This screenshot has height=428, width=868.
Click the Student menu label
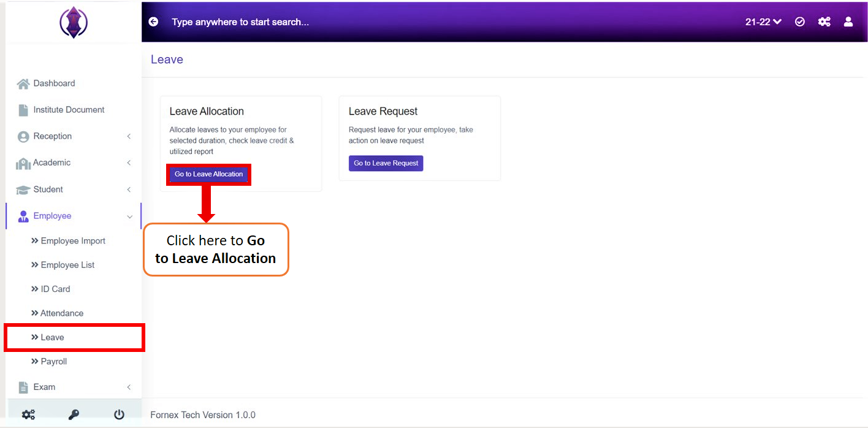click(x=48, y=189)
